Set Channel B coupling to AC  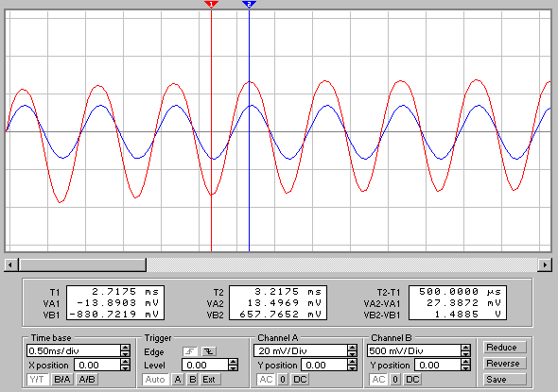click(378, 380)
